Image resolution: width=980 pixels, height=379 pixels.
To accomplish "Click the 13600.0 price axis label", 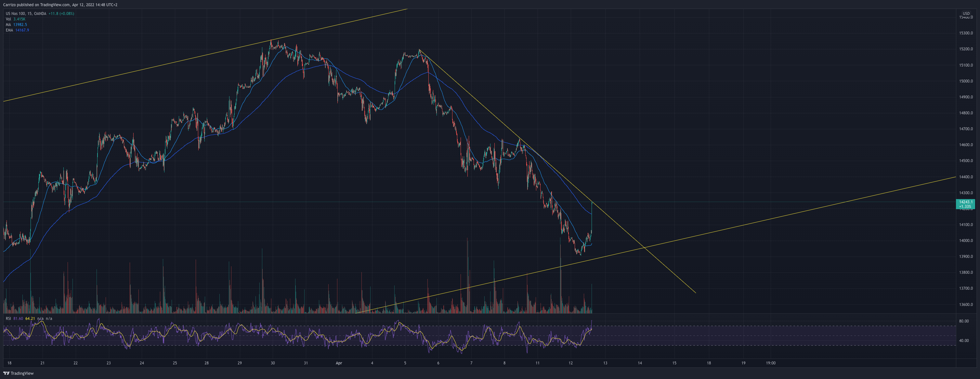I will click(966, 305).
